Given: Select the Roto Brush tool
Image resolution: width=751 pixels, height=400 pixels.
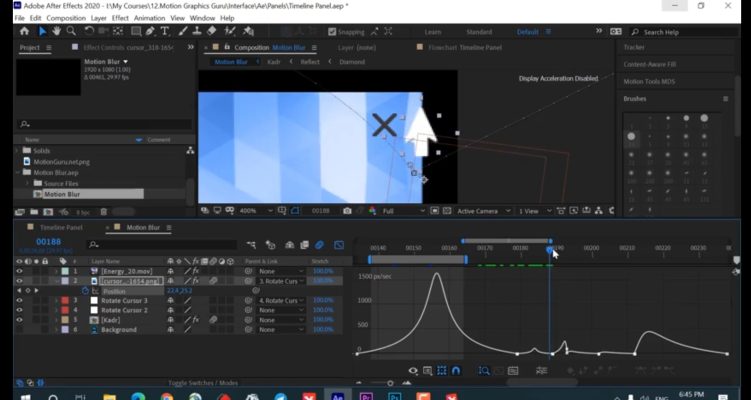Looking at the screenshot, I should click(x=230, y=32).
